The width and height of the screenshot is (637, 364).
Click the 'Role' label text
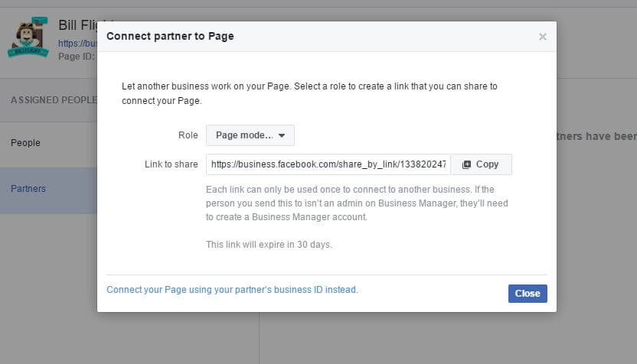click(188, 135)
